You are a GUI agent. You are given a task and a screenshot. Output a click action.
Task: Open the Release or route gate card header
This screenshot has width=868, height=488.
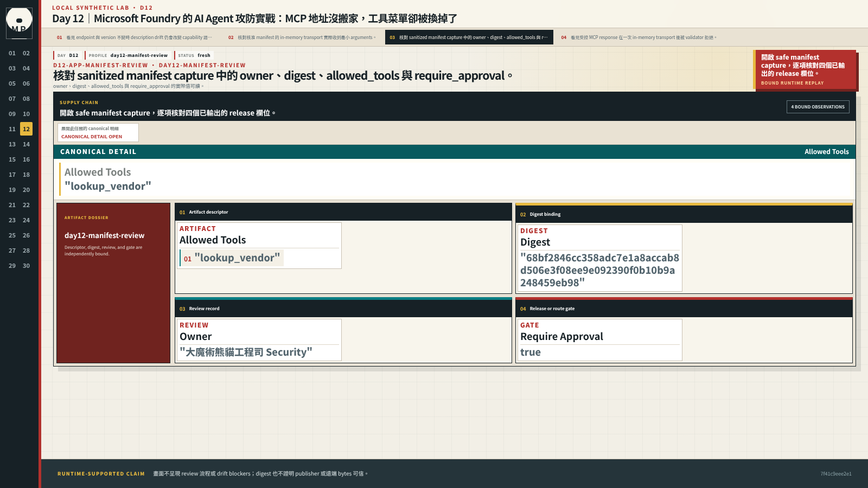[x=684, y=309]
